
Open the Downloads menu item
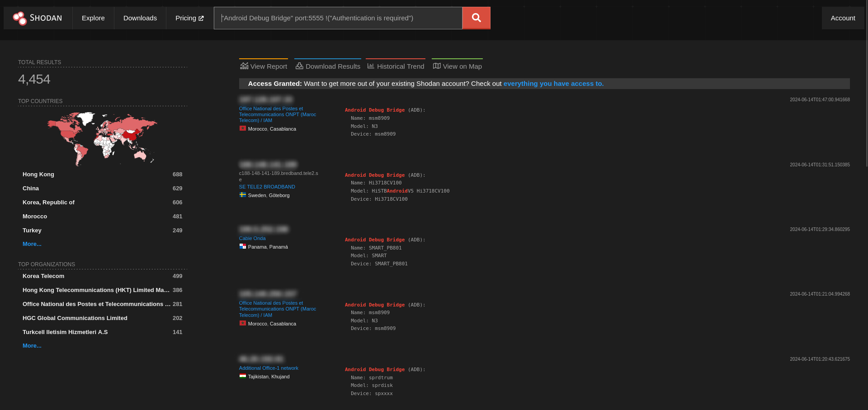coord(140,18)
